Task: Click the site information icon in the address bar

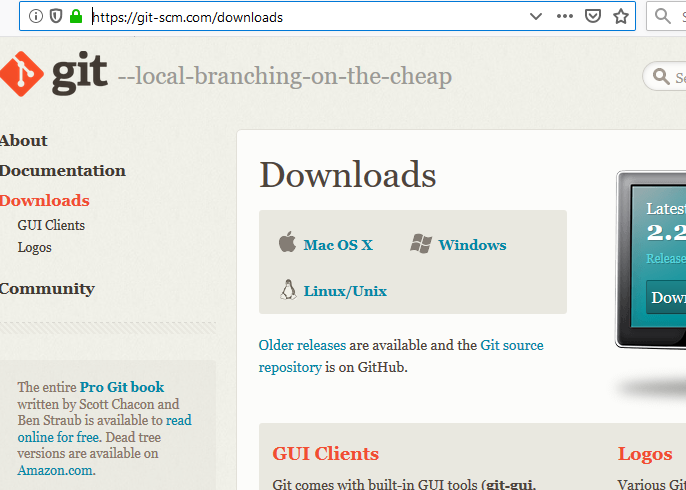Action: click(35, 17)
